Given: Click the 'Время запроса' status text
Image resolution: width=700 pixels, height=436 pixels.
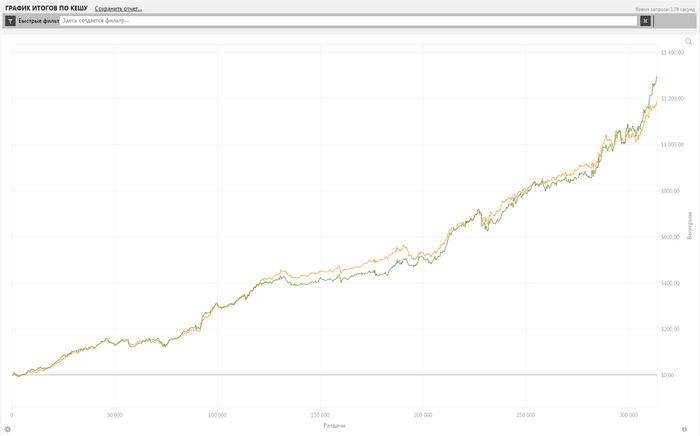Looking at the screenshot, I should coord(665,9).
